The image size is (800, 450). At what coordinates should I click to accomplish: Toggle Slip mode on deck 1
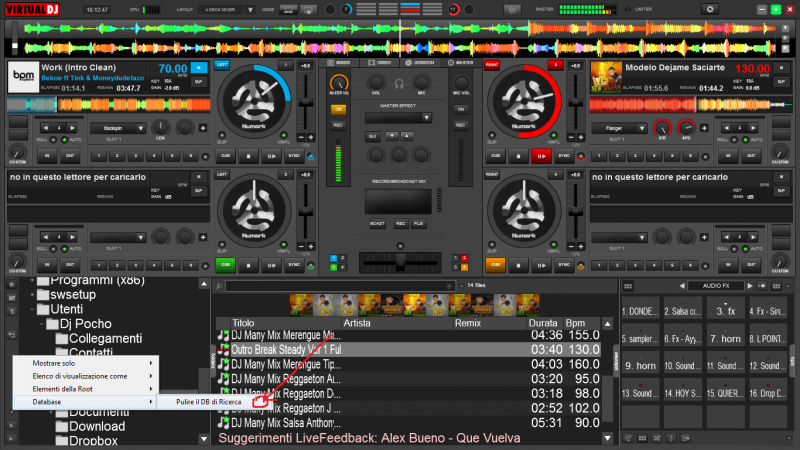coord(222,136)
